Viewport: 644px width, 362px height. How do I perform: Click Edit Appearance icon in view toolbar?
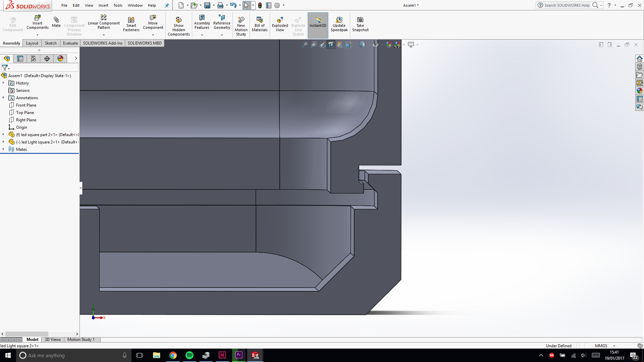click(389, 45)
